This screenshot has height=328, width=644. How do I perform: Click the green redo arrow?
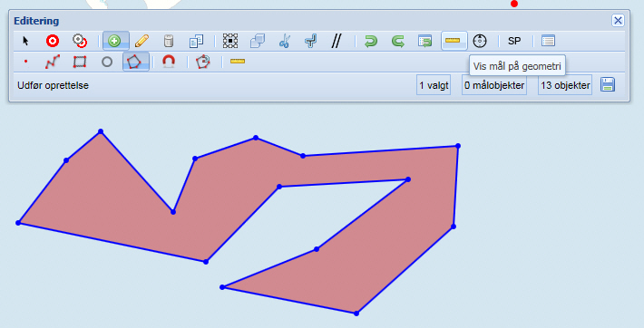click(397, 41)
